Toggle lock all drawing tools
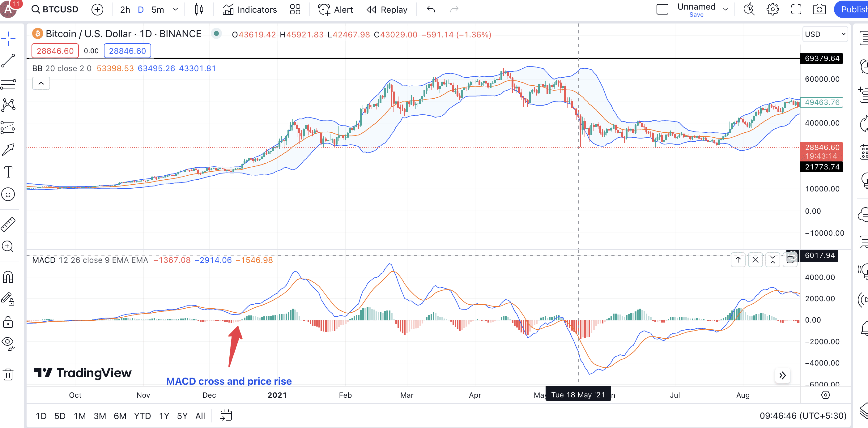868x428 pixels. (x=8, y=322)
